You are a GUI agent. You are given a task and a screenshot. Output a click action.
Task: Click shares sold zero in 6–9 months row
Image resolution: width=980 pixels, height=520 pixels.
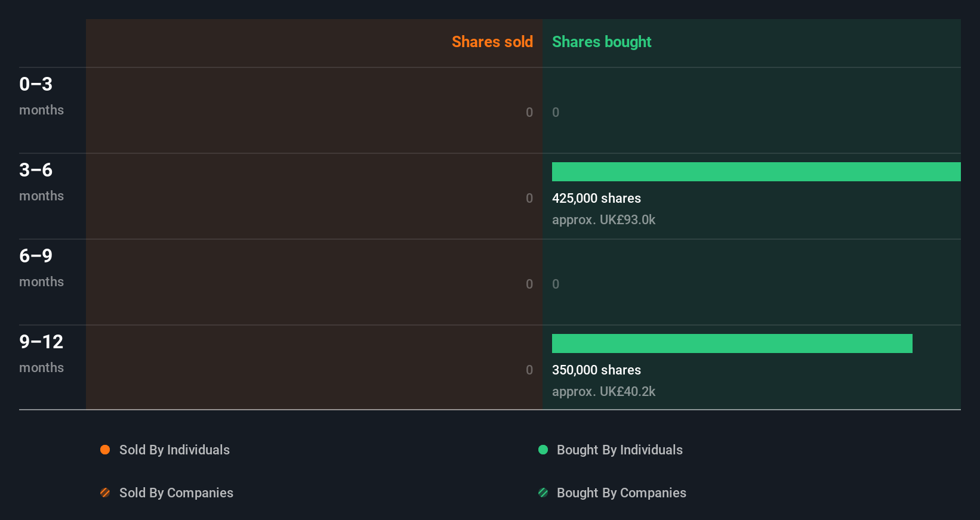pos(529,284)
